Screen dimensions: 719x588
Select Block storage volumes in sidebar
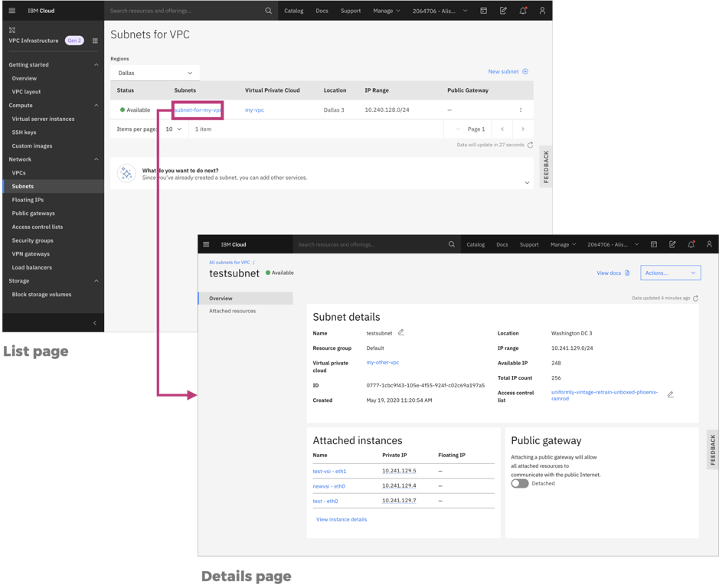41,295
